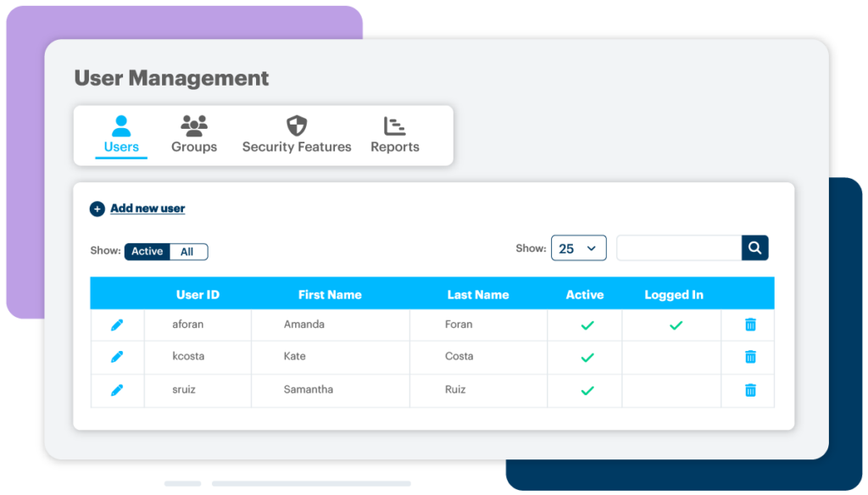This screenshot has width=868, height=495.
Task: Click the Add new user link
Action: (147, 209)
